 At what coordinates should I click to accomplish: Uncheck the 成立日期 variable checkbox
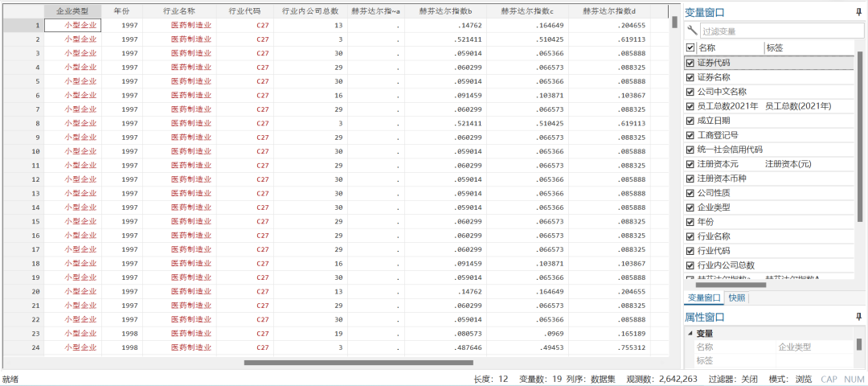coord(690,121)
